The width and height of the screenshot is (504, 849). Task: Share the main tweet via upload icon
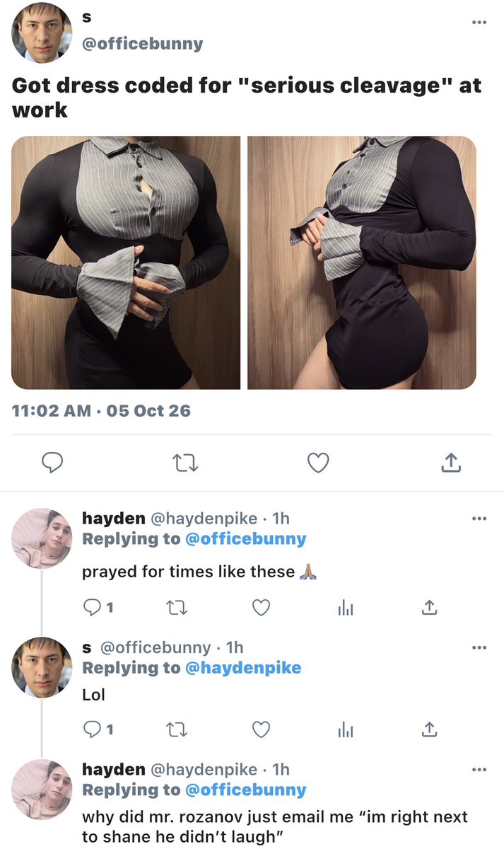click(x=451, y=463)
